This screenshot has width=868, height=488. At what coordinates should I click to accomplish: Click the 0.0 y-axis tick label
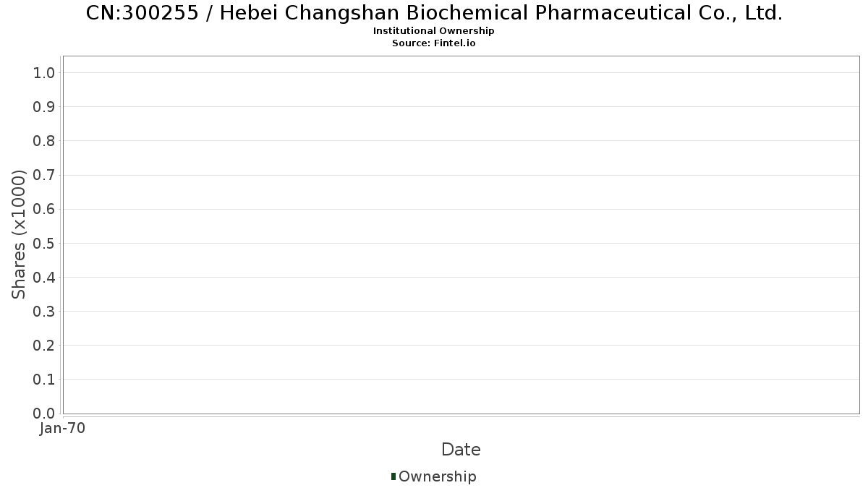[x=44, y=414]
